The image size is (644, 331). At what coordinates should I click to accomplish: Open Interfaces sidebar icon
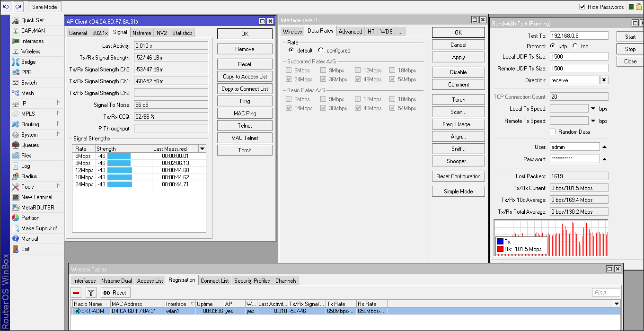pos(16,41)
